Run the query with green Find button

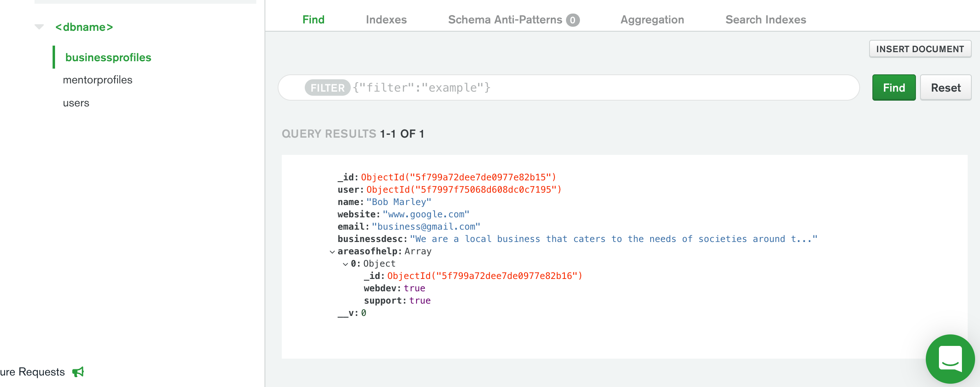[894, 88]
